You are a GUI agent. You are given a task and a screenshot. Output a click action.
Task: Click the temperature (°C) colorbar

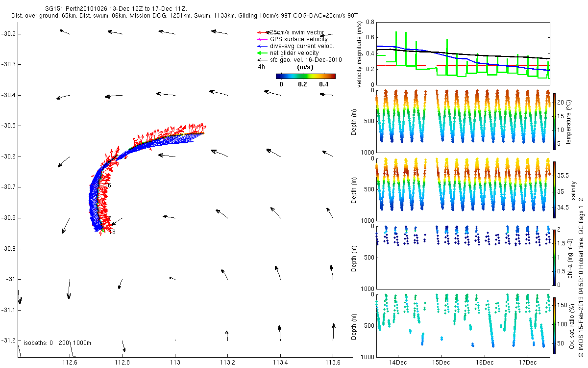(555, 121)
